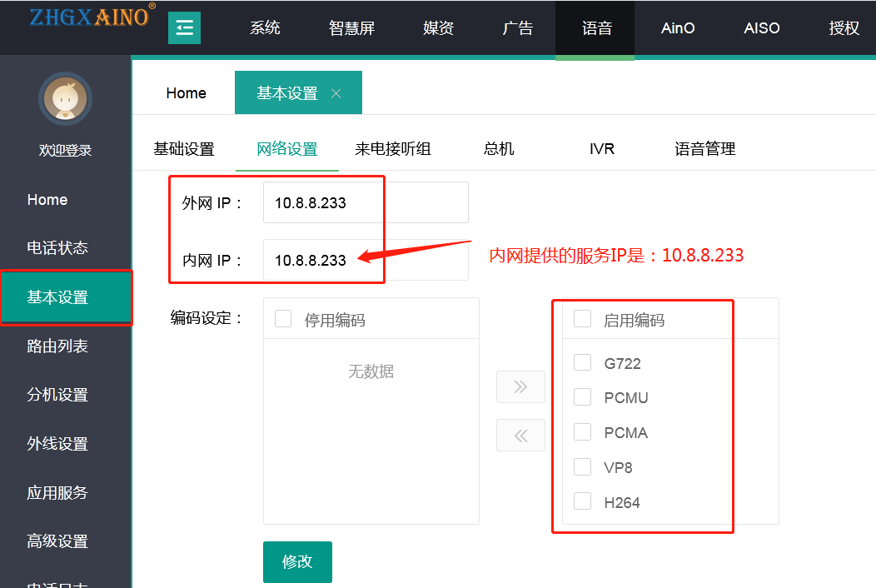876x588 pixels.
Task: Go to 路由列表 in sidebar
Action: (x=57, y=346)
